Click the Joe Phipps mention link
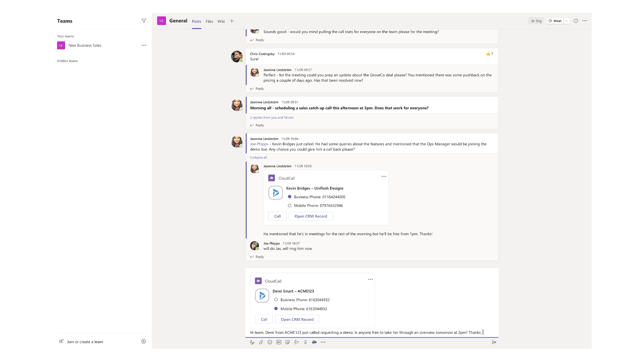 (259, 144)
